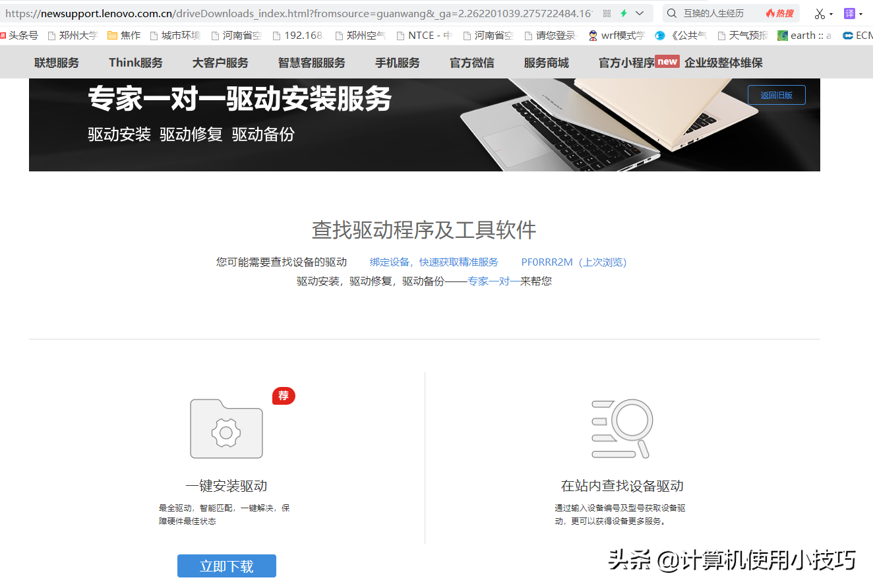
Task: Select the 手机服务 menu item
Action: click(397, 62)
